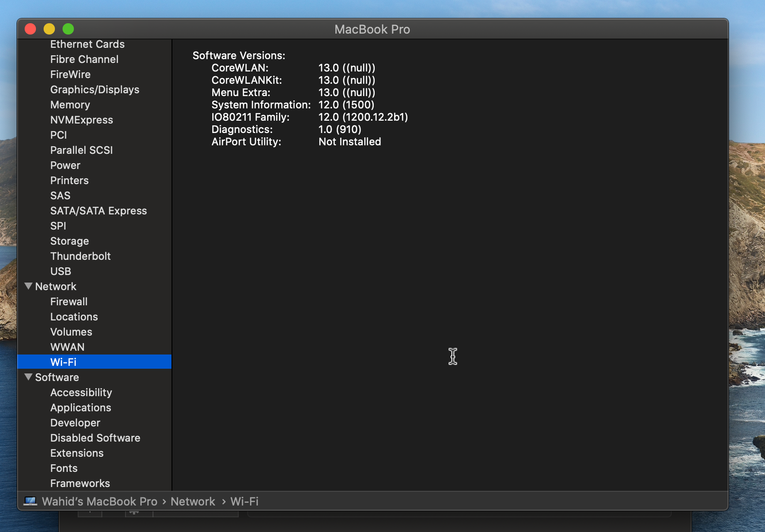Open Disabled Software entry
765x532 pixels.
95,438
